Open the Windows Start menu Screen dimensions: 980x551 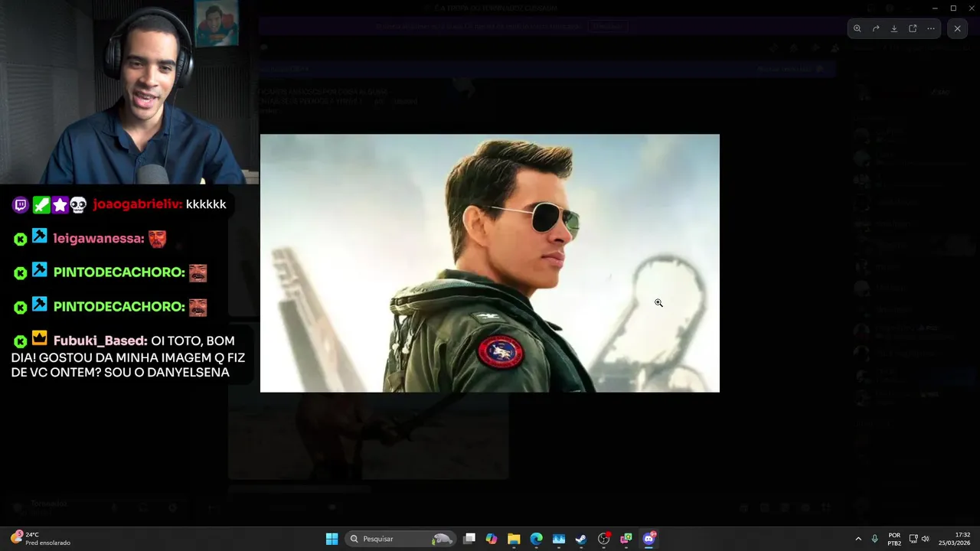332,539
